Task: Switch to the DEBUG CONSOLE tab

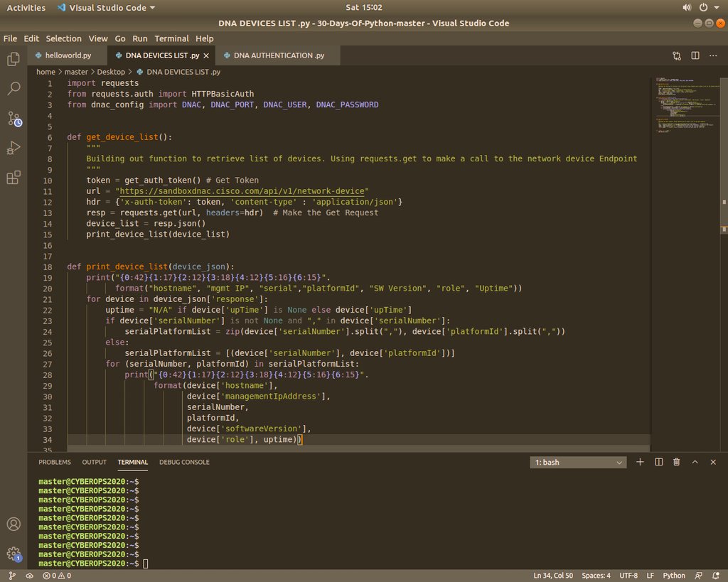Action: coord(184,462)
